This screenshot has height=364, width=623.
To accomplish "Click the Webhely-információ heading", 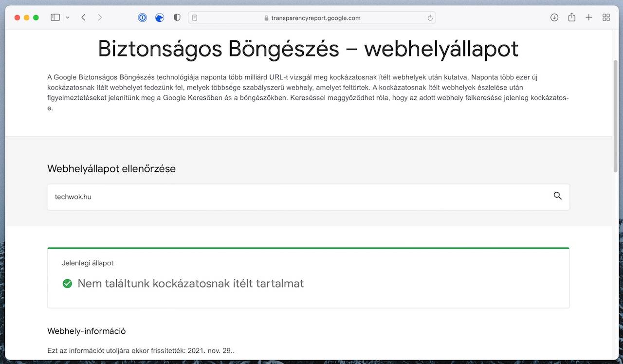I will (x=87, y=331).
